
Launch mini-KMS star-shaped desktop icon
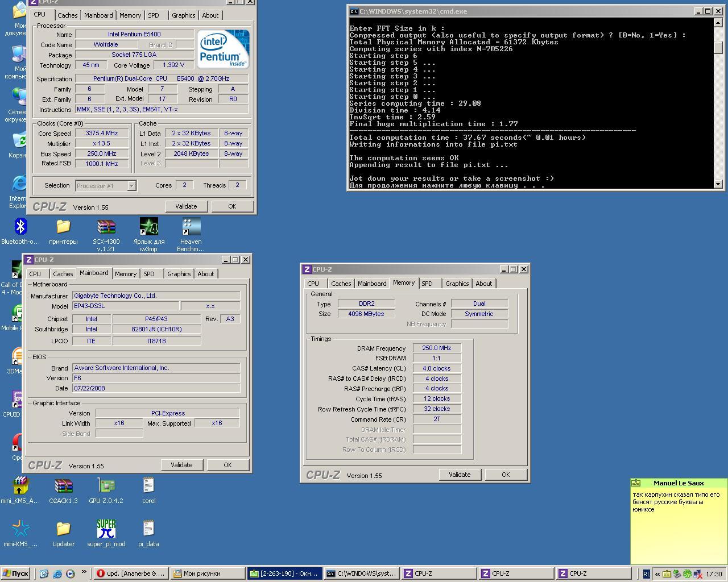click(20, 529)
